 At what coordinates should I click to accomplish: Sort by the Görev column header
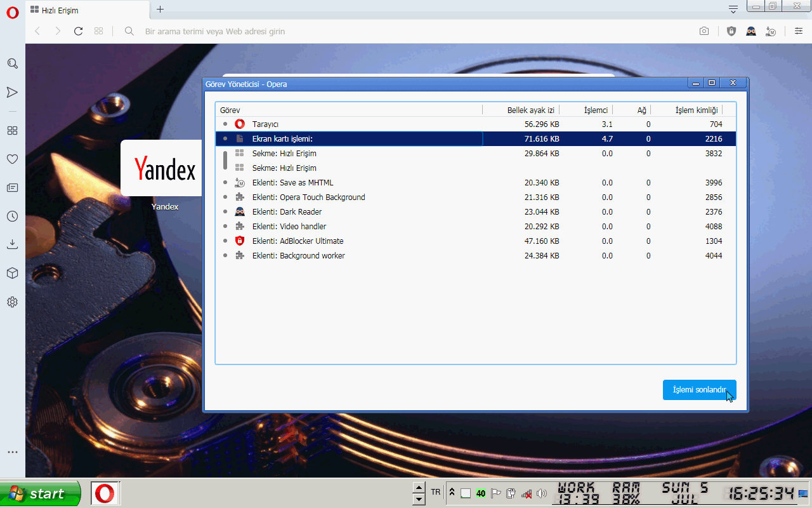click(x=349, y=110)
